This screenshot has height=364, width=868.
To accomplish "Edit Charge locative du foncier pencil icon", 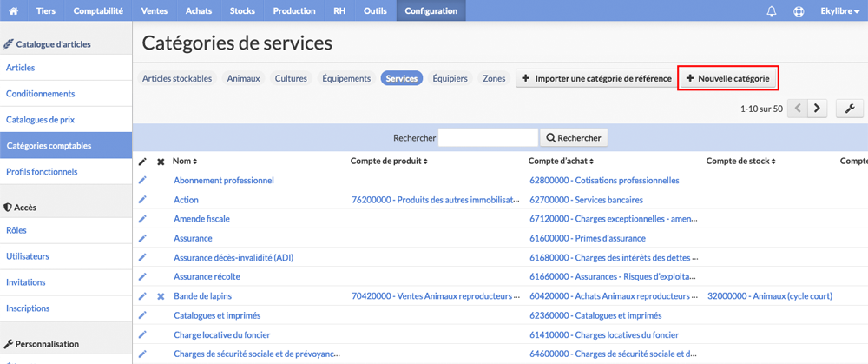I will [x=142, y=334].
